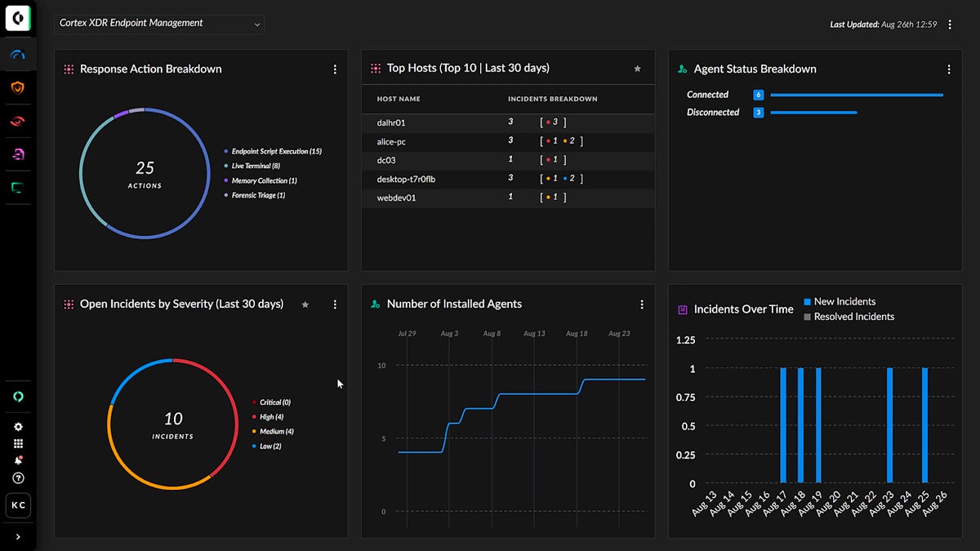Open the Response Action Breakdown kebab menu
This screenshot has height=551, width=980.
click(335, 69)
